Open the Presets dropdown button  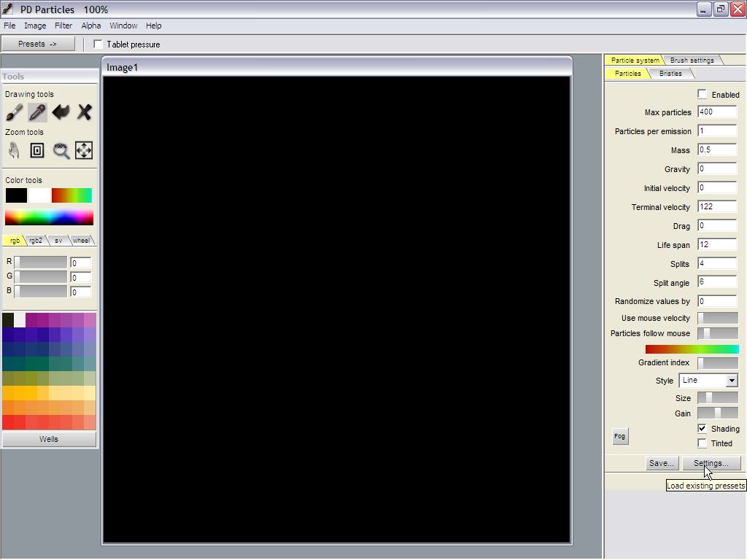point(38,44)
